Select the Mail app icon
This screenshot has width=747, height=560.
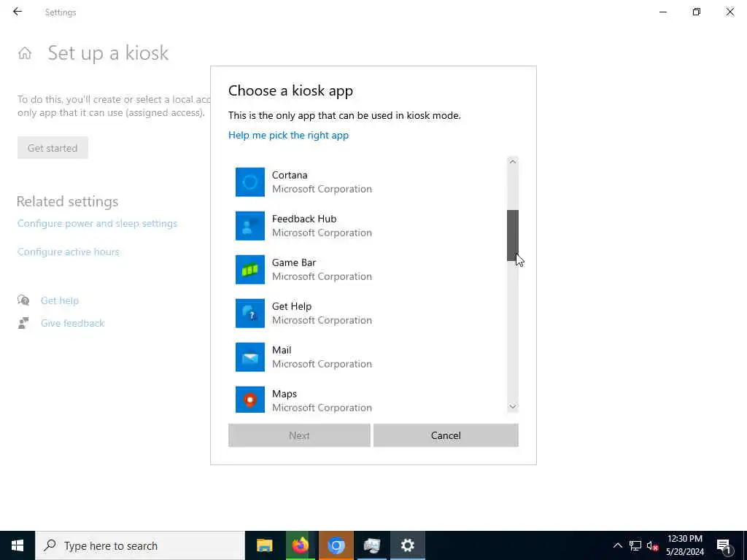pyautogui.click(x=250, y=357)
